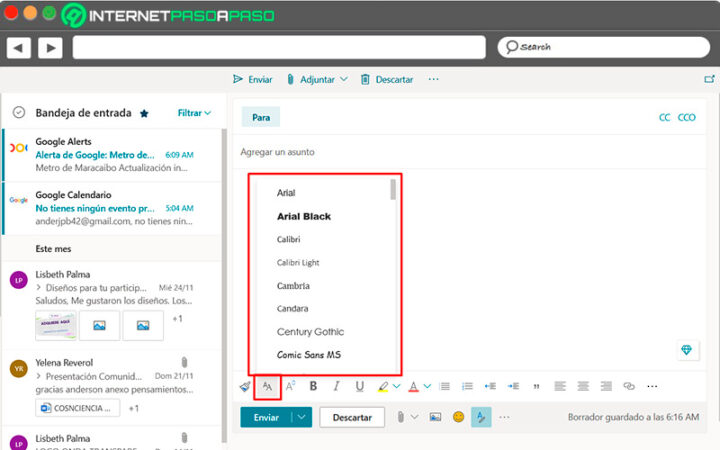Toggle favorite star for Bandeja de entrada
Screen dimensions: 720x450
coord(144,114)
